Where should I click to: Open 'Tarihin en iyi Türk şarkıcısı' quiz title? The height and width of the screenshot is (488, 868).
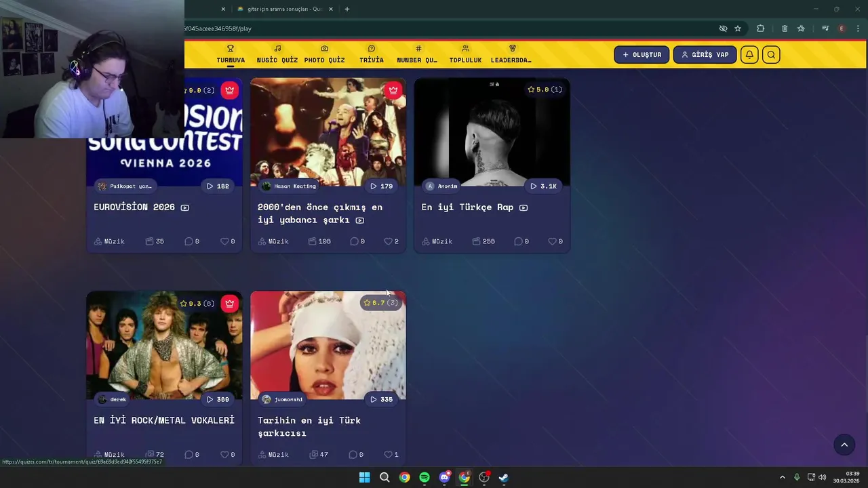pos(309,426)
